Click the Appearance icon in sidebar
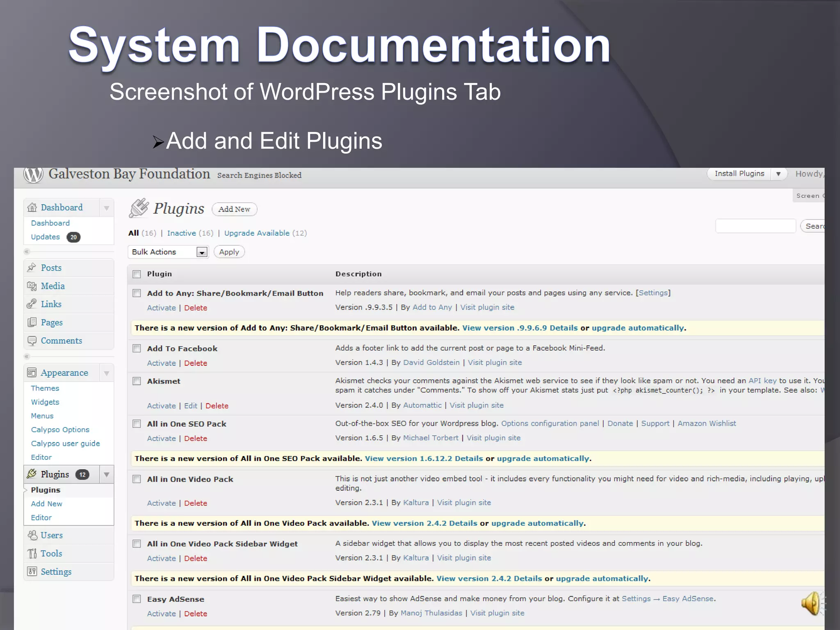The width and height of the screenshot is (840, 630). (32, 372)
